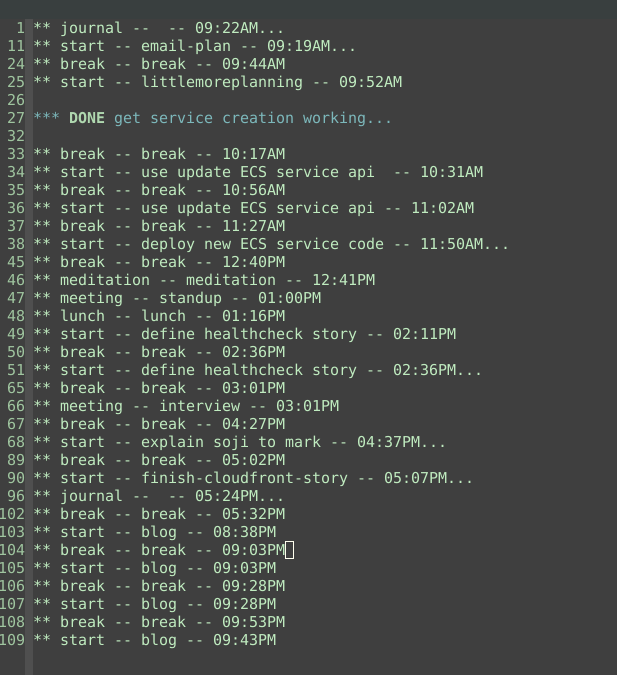This screenshot has height=675, width=617.
Task: Select the meeting interview 03:01PM line
Action: pyautogui.click(x=186, y=406)
